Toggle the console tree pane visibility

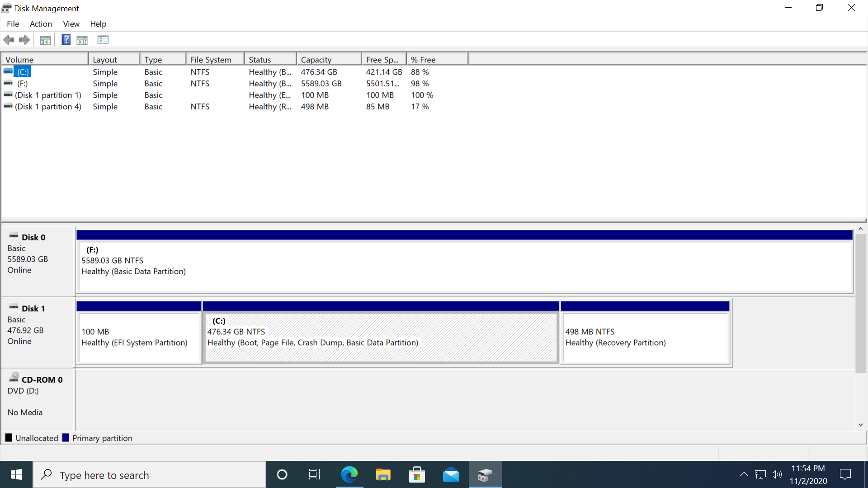pyautogui.click(x=45, y=40)
